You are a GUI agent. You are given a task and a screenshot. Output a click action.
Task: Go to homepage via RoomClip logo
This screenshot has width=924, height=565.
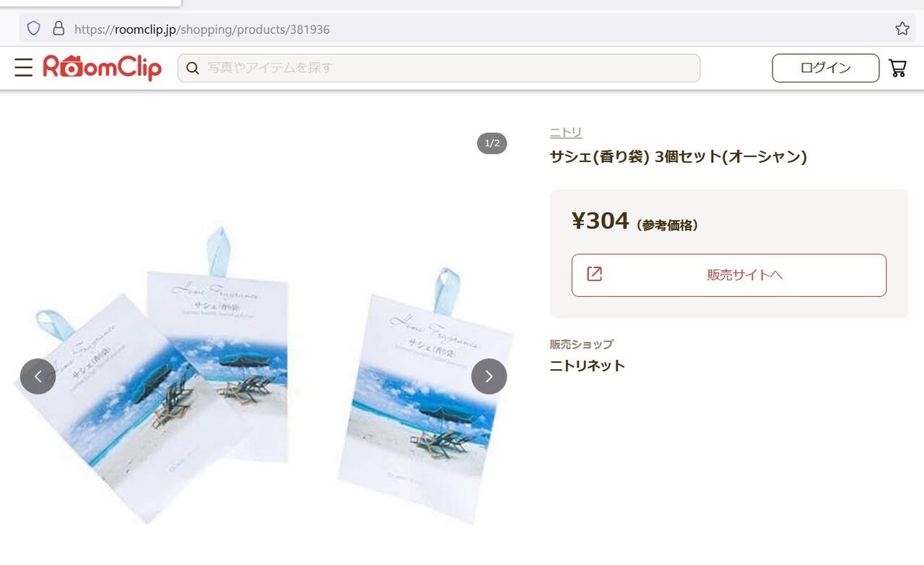point(102,68)
